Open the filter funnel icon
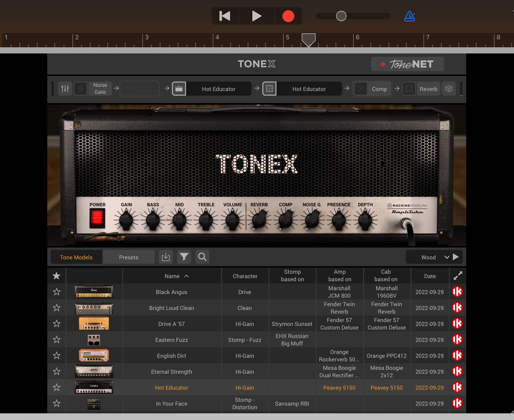 [184, 257]
